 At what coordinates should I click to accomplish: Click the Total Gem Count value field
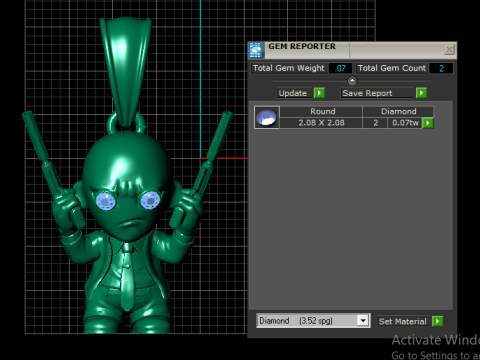coord(441,68)
